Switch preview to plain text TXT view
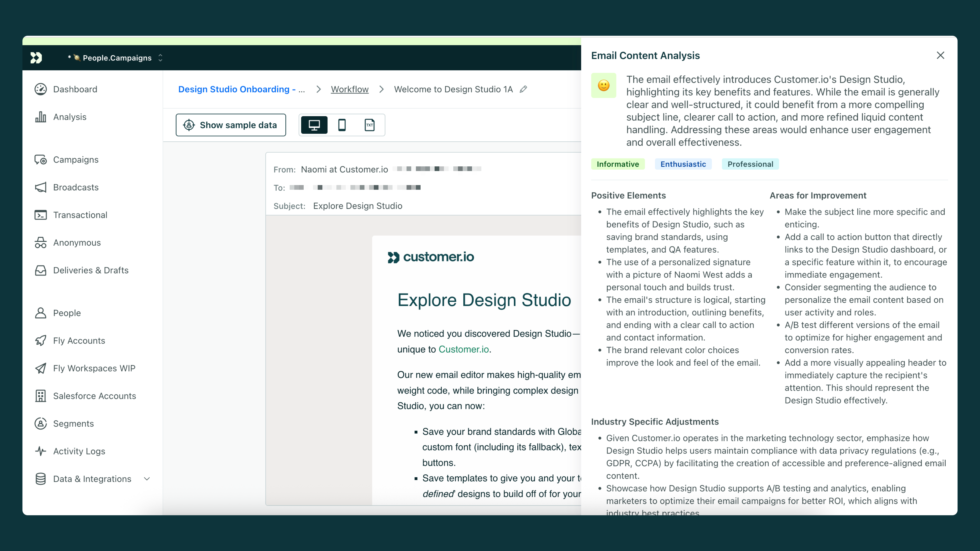980x551 pixels. (369, 125)
